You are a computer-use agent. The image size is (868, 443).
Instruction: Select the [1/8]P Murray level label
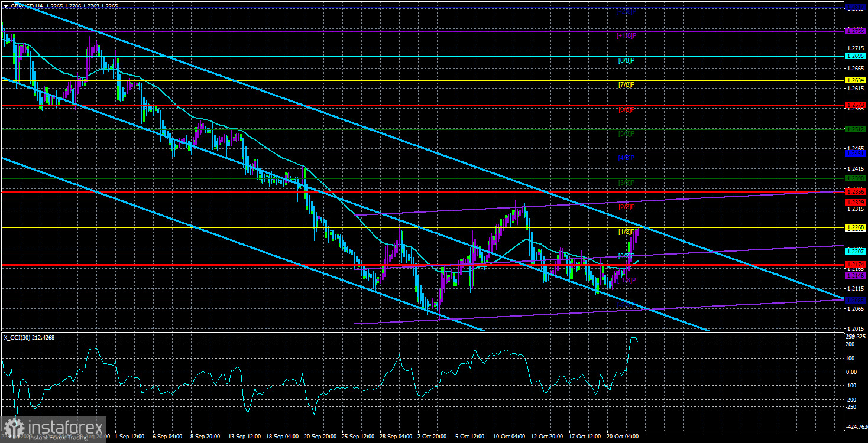pyautogui.click(x=627, y=231)
